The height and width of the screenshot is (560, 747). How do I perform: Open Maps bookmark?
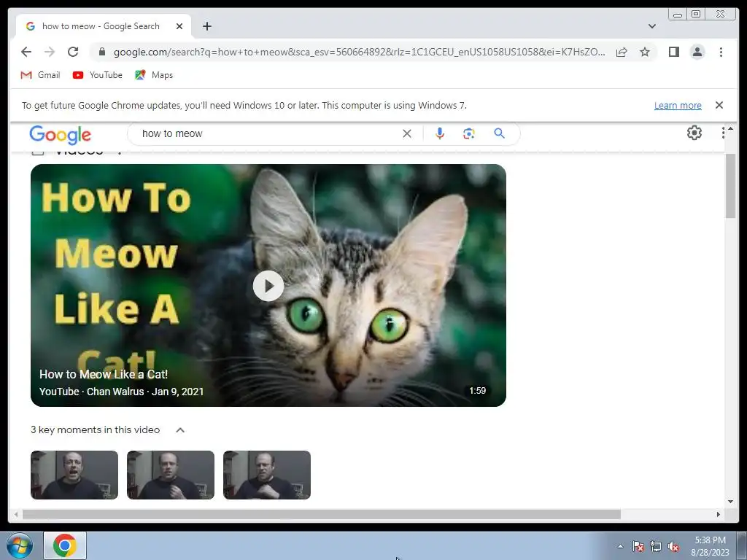pos(154,75)
